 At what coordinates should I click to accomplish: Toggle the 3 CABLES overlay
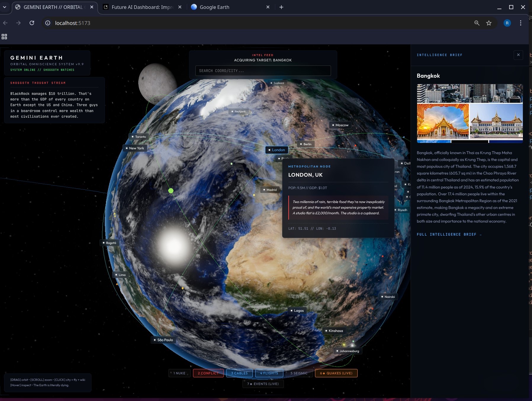[239, 373]
